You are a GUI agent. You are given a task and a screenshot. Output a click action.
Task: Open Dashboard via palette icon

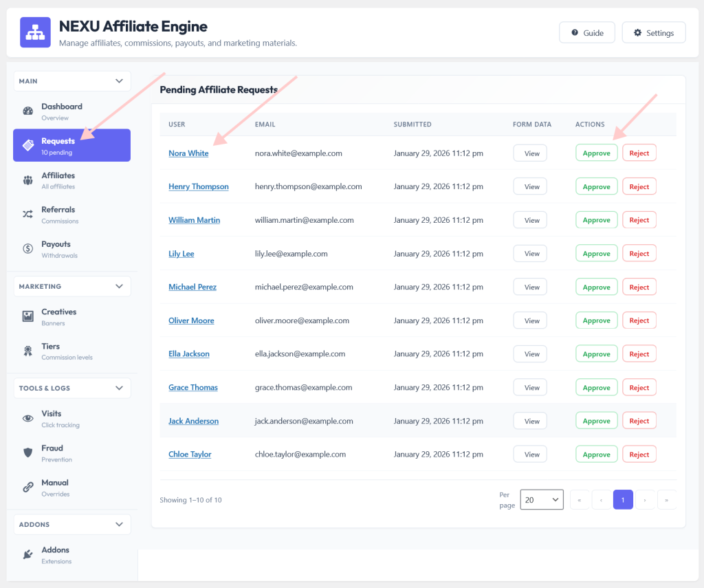click(x=27, y=111)
